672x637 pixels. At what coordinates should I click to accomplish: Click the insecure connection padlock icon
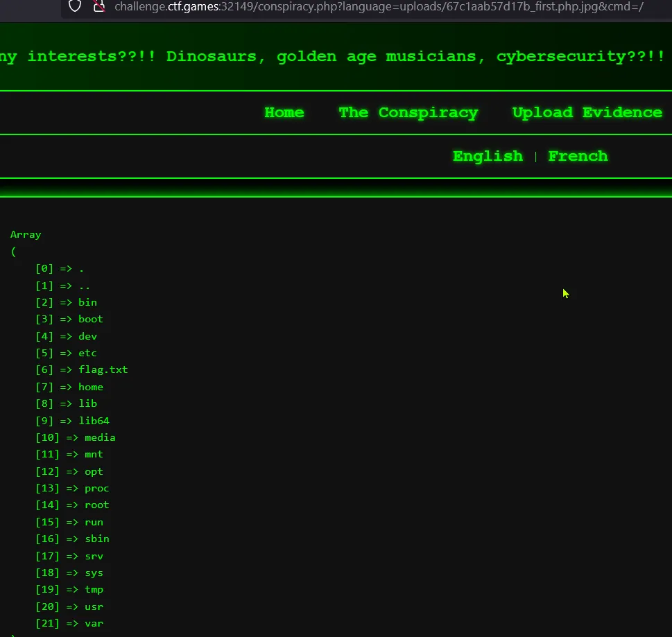coord(99,6)
